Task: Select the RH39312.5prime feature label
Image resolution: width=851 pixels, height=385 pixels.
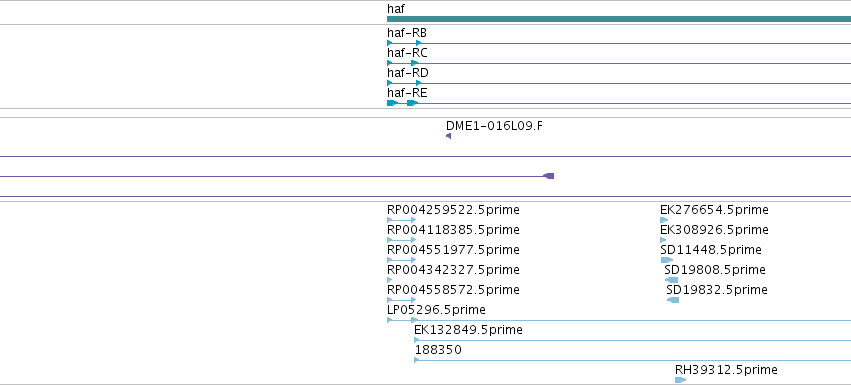Action: coord(726,370)
